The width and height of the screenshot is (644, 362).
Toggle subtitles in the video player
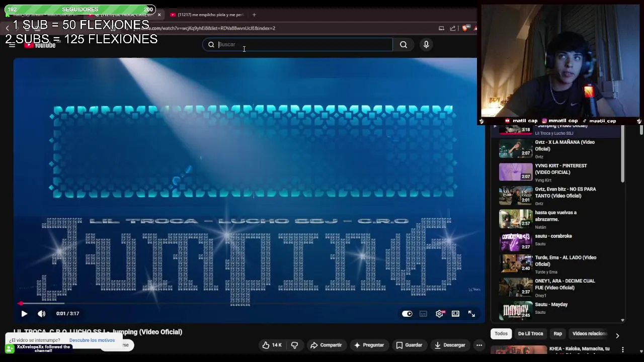[423, 314]
